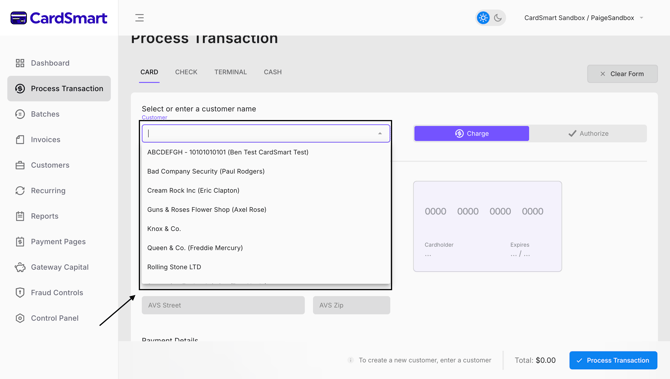Open Gateway Capital section
Screen dimensions: 670x379
coord(59,267)
